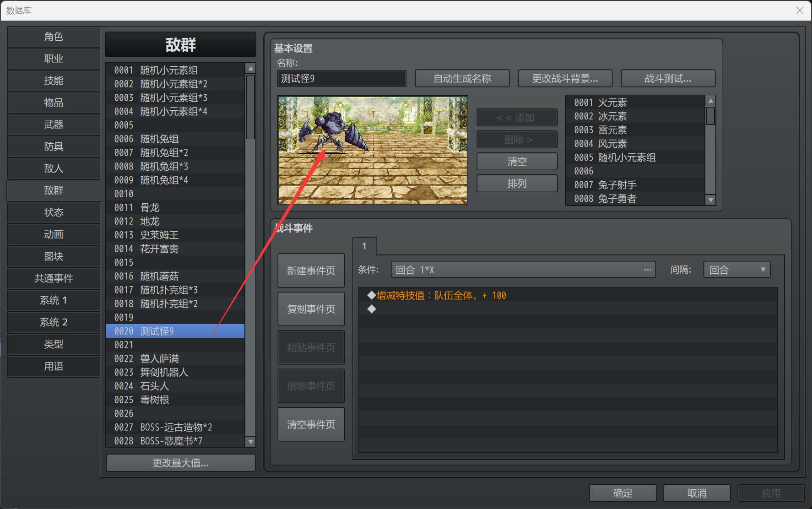Screen dimensions: 812x509
Task: Select enemy 0008 兔子勇者
Action: 635,199
